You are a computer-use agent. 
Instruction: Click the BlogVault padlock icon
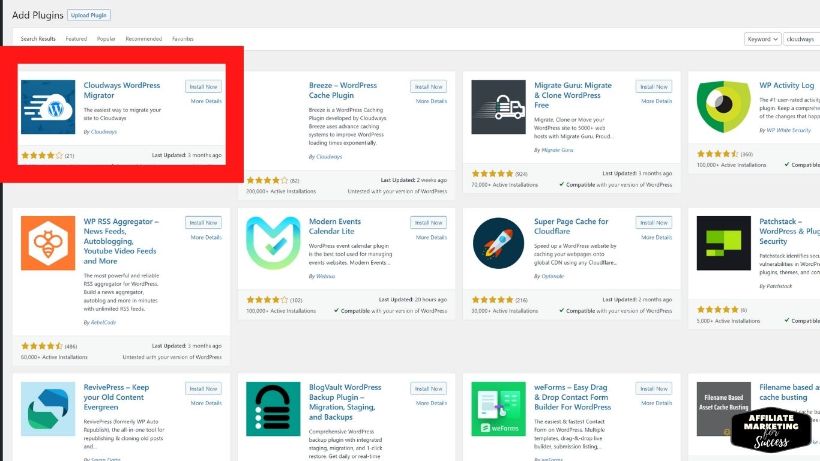point(273,409)
